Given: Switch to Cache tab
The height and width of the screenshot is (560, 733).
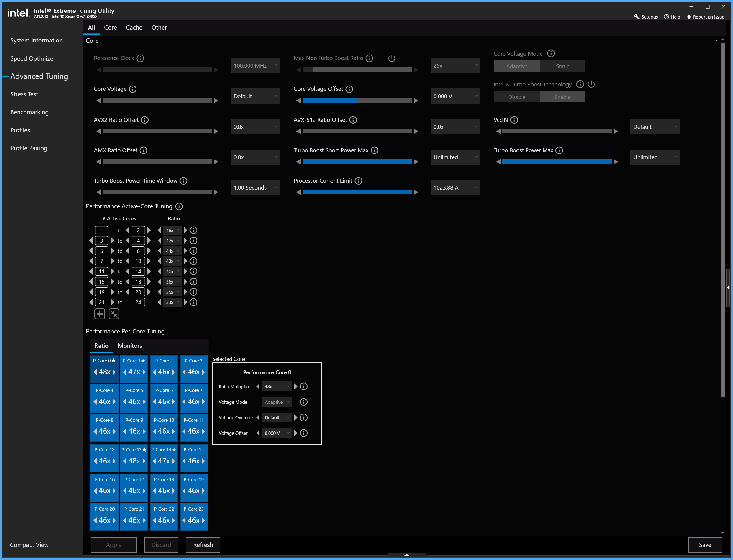Looking at the screenshot, I should (x=134, y=28).
